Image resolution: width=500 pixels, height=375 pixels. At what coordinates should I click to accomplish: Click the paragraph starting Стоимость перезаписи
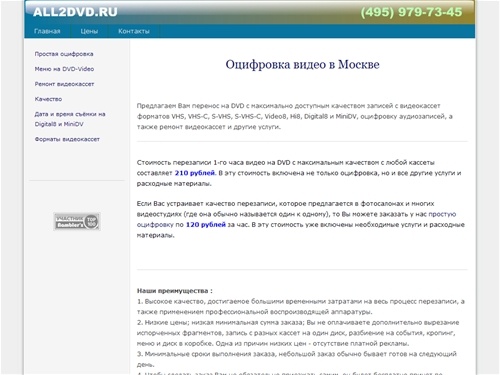tap(299, 173)
